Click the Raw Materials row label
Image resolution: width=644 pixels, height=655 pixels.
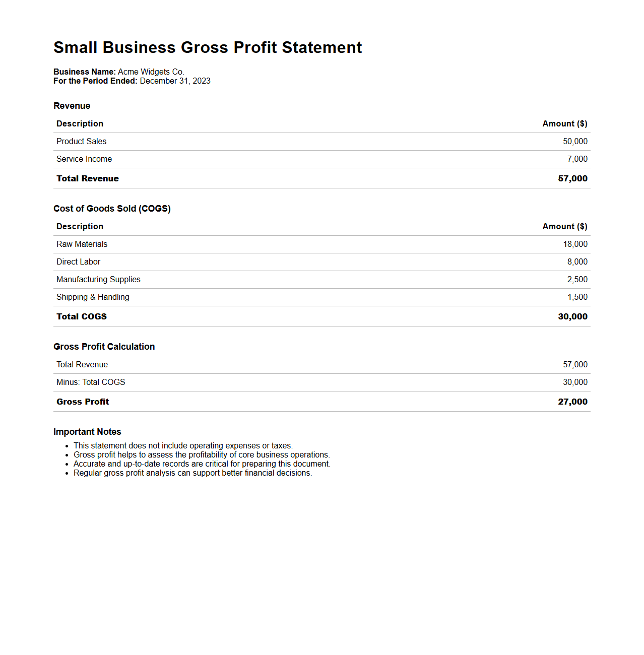pyautogui.click(x=82, y=244)
